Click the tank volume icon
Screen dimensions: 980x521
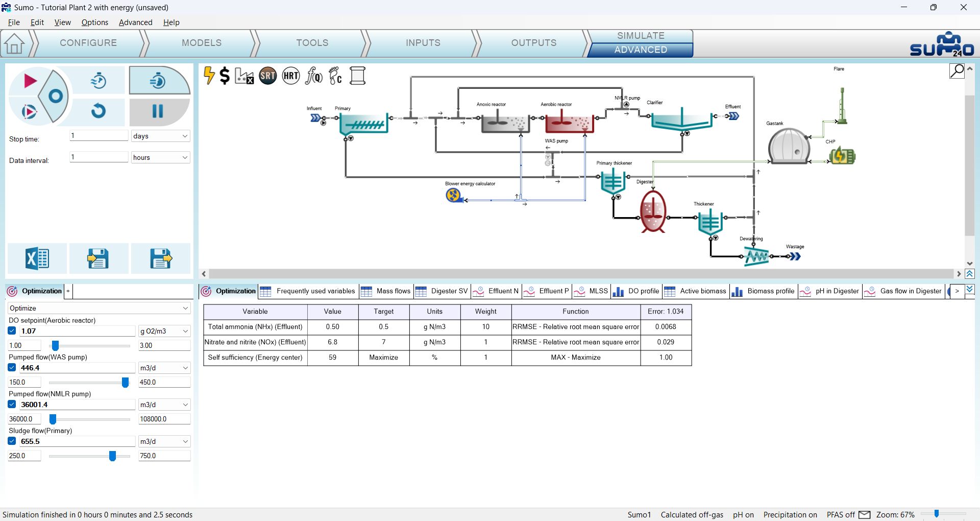click(357, 76)
